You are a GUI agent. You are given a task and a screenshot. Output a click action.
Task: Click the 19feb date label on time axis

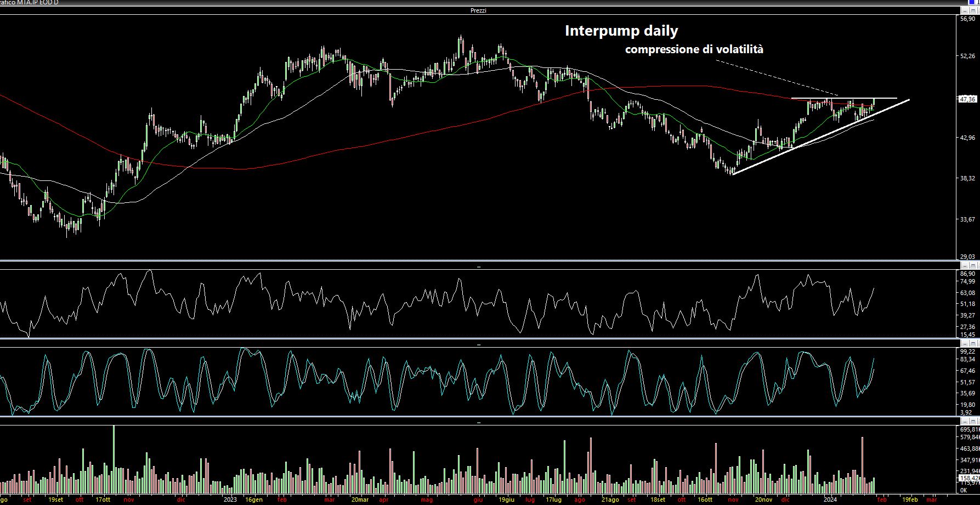point(910,500)
